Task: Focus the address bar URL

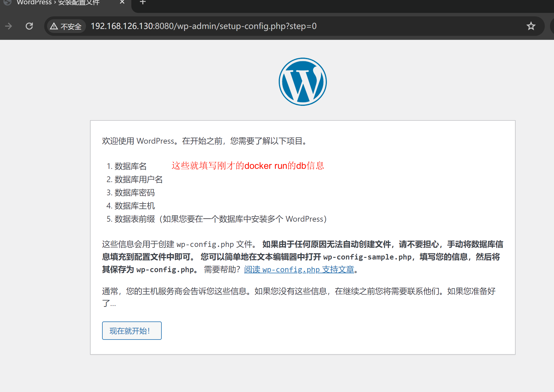Action: click(x=204, y=26)
